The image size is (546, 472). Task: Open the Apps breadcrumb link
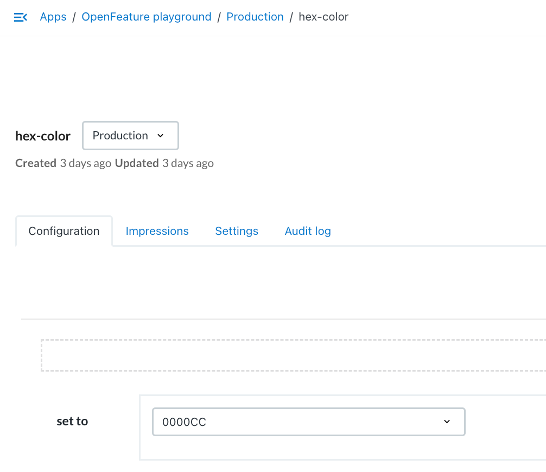[x=53, y=17]
